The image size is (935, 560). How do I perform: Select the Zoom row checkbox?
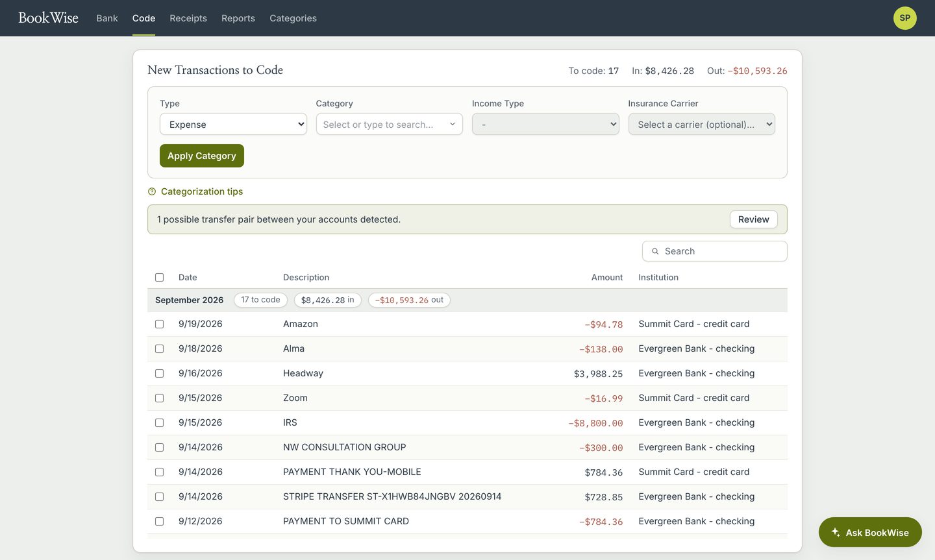pos(159,398)
